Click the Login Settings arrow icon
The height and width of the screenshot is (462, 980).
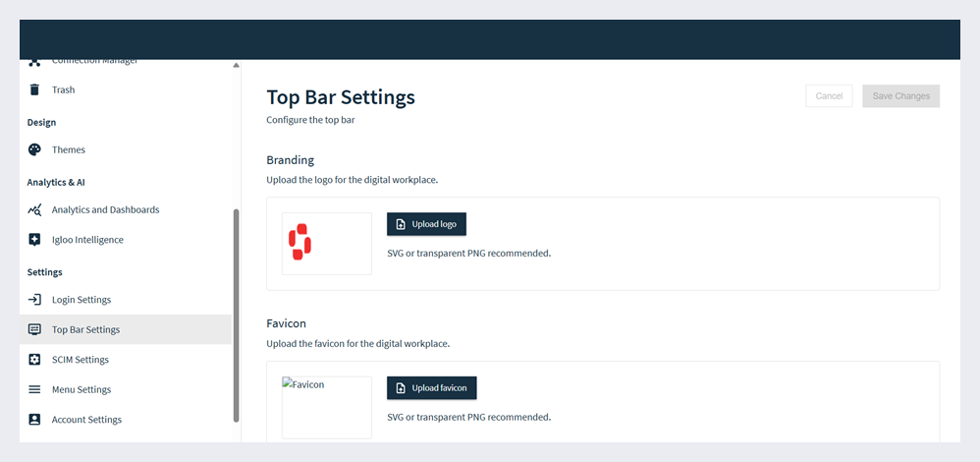[34, 300]
